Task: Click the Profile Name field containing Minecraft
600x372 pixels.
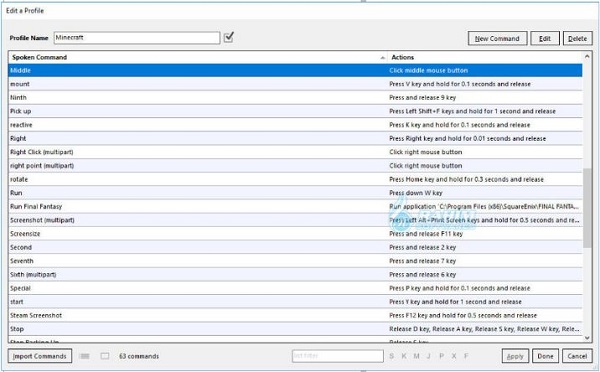Action: coord(137,38)
